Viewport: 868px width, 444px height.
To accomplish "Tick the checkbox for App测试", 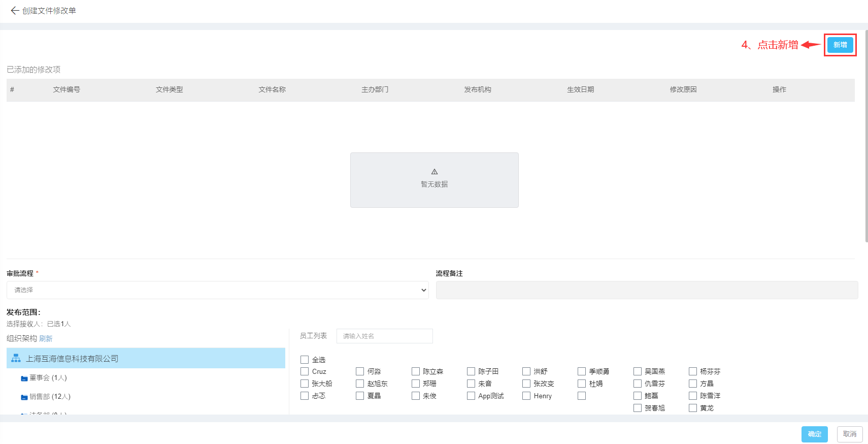I will tap(471, 396).
